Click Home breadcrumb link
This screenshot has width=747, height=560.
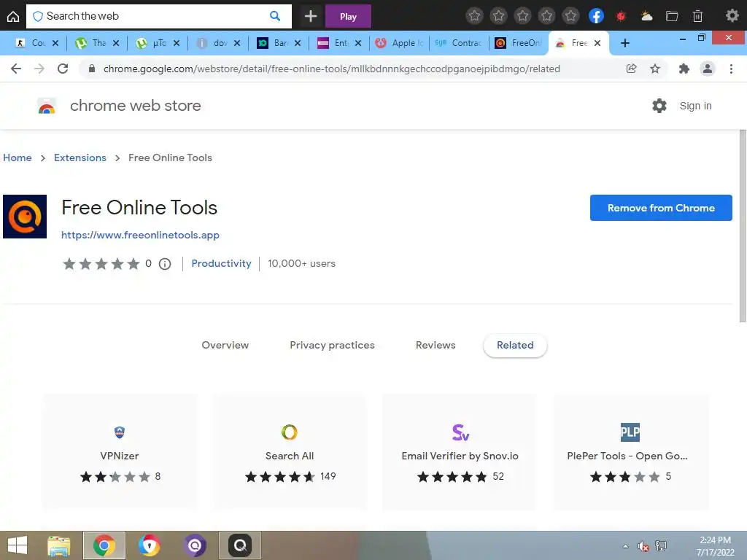point(18,157)
